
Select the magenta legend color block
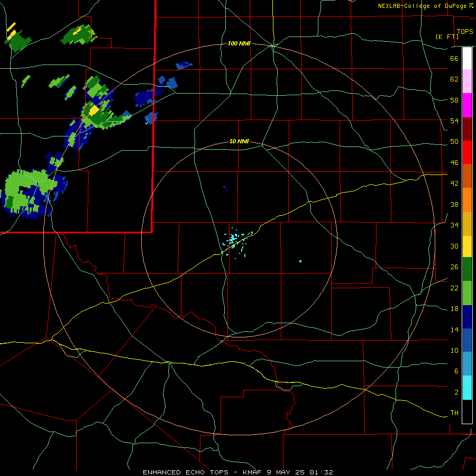(467, 105)
